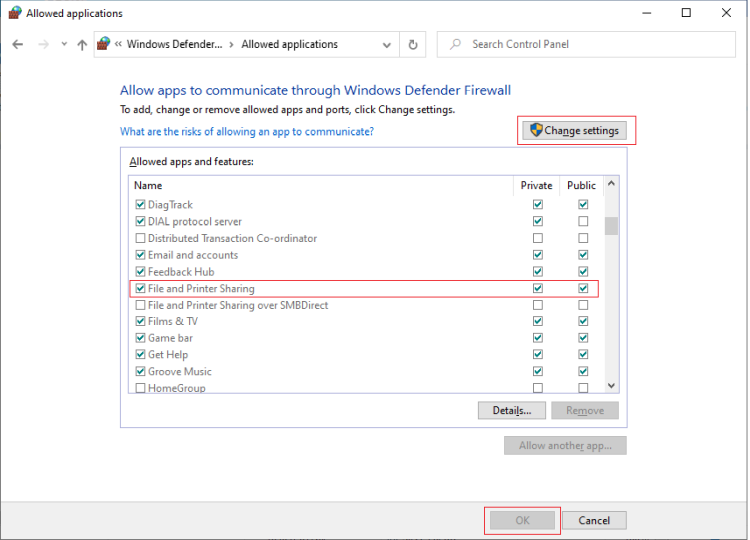This screenshot has width=750, height=540.
Task: Toggle Feedback Hub name checkbox
Action: 140,272
